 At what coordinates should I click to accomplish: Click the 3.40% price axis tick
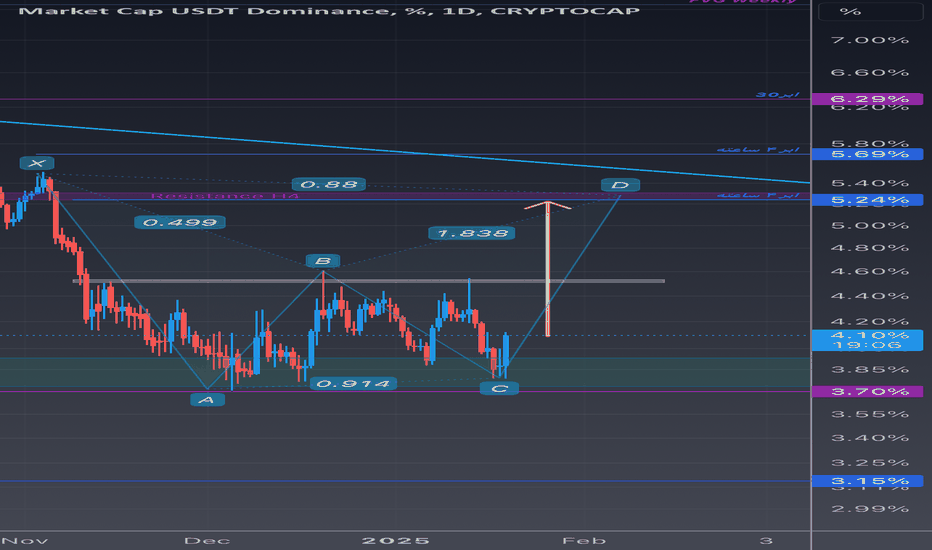870,438
